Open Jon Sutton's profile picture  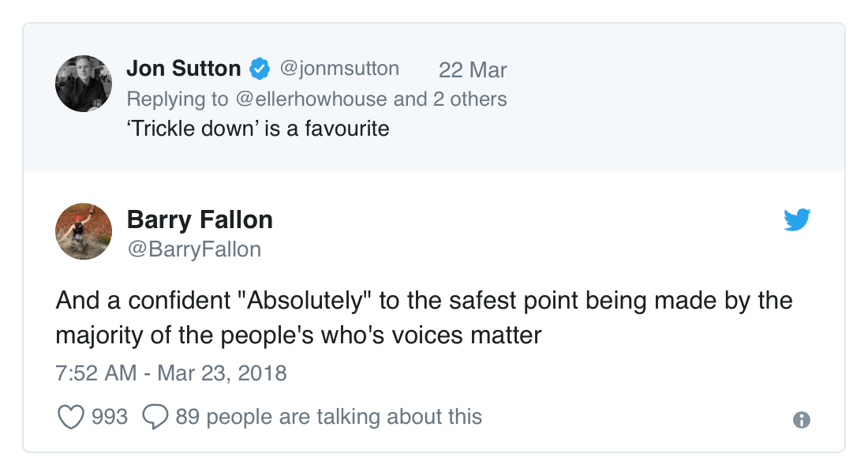tap(83, 84)
